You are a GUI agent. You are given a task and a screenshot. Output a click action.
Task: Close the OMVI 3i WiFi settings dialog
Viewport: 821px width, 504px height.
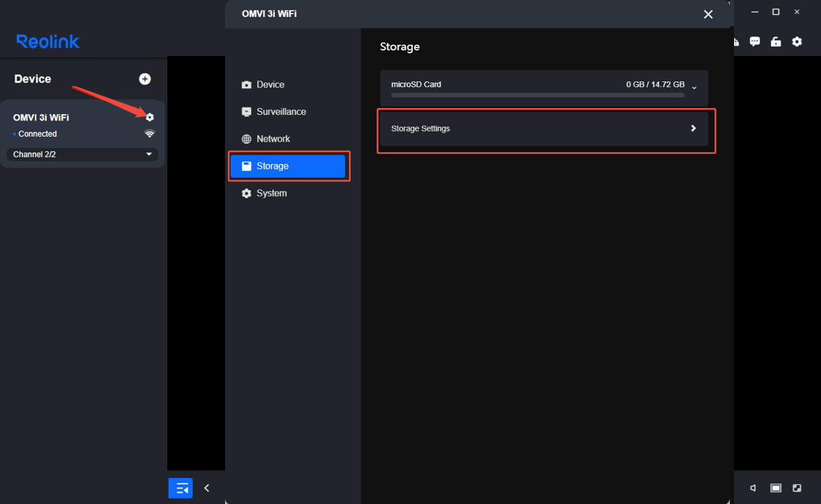[708, 14]
